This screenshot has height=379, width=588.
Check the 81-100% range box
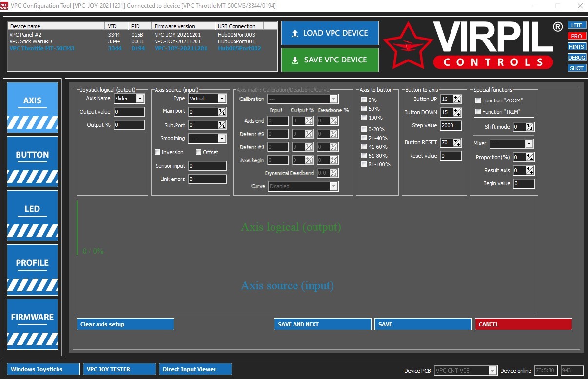tap(364, 164)
